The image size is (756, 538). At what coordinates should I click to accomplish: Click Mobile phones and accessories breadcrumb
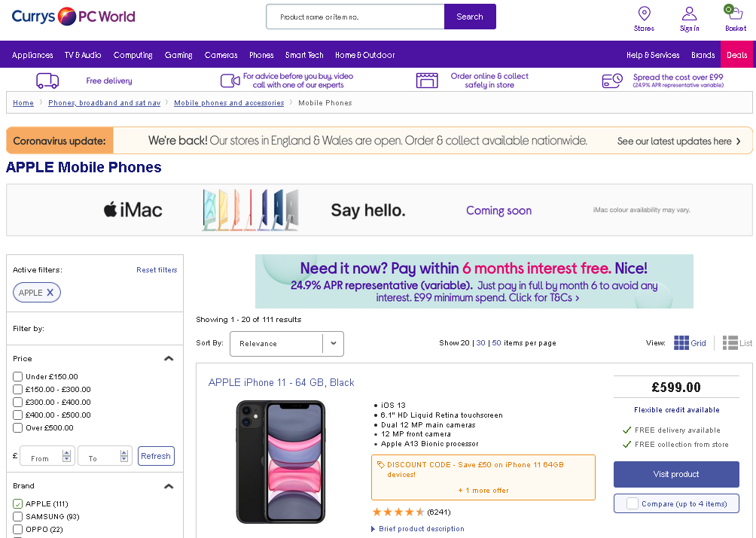(229, 102)
